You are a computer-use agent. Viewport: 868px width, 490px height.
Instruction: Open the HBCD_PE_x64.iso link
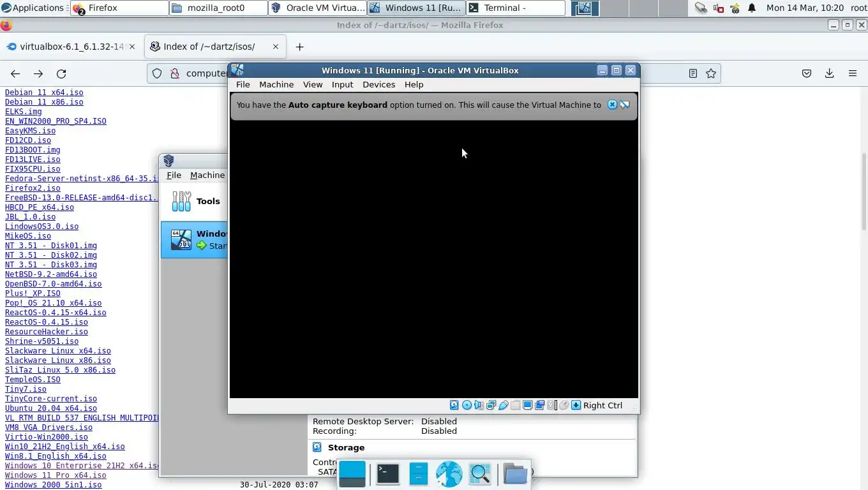click(x=40, y=207)
